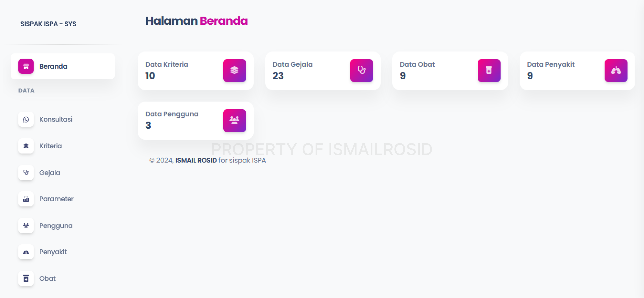Click the Kriteria layers icon in sidebar
This screenshot has width=644, height=298.
click(26, 146)
